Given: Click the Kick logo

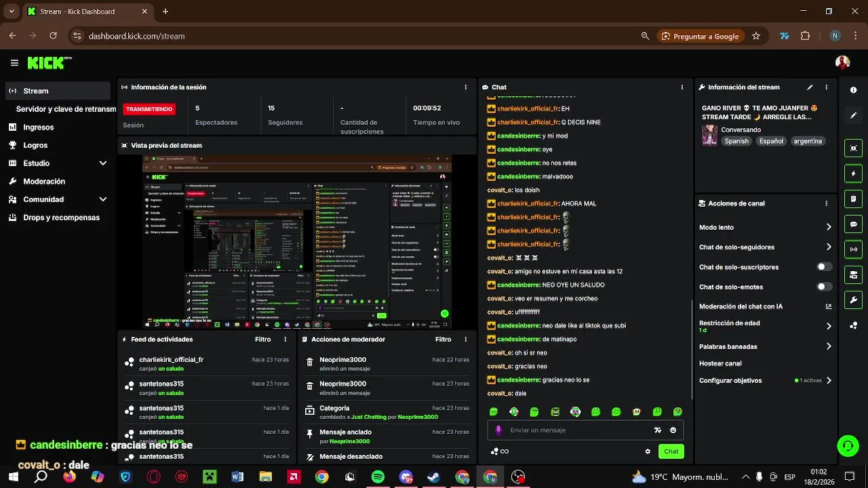Looking at the screenshot, I should point(49,62).
